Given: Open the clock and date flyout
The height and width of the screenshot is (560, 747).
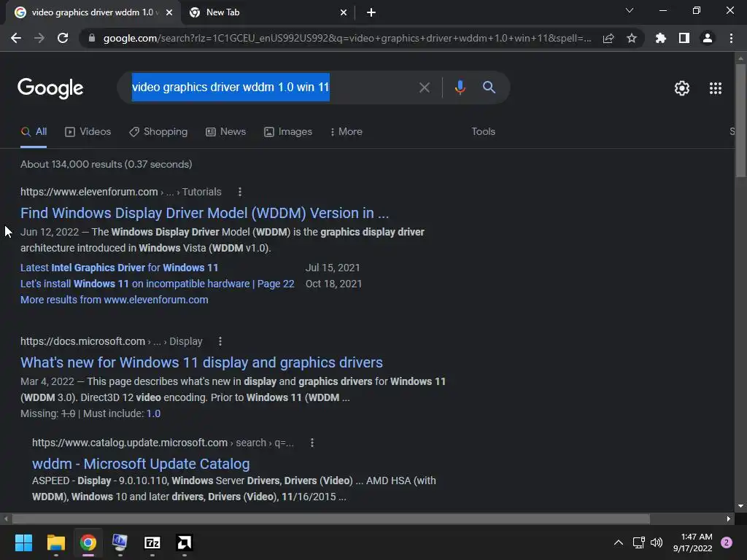Looking at the screenshot, I should [x=692, y=542].
